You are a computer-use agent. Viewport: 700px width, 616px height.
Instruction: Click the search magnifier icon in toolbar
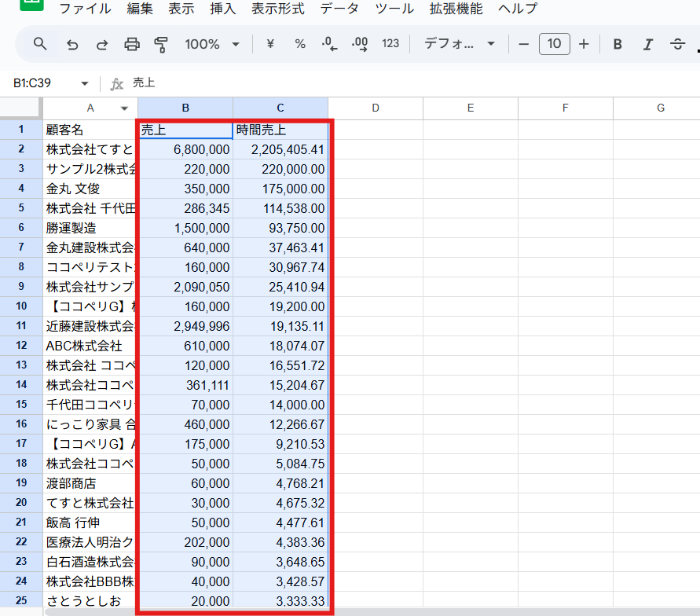[x=40, y=44]
